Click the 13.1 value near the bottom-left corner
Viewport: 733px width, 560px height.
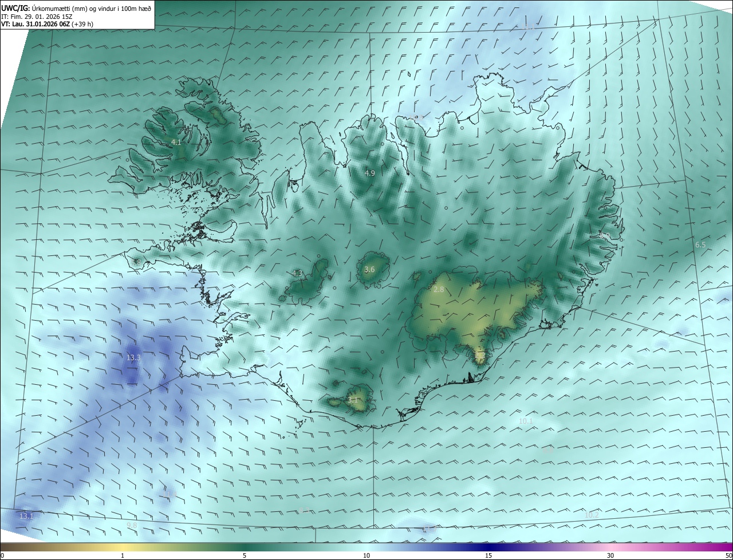coord(26,516)
